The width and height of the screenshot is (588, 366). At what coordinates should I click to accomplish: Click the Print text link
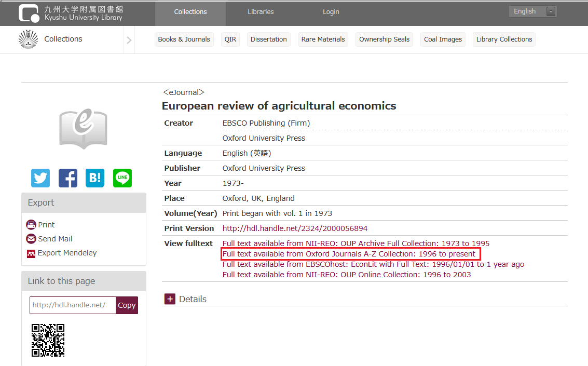[x=47, y=225]
